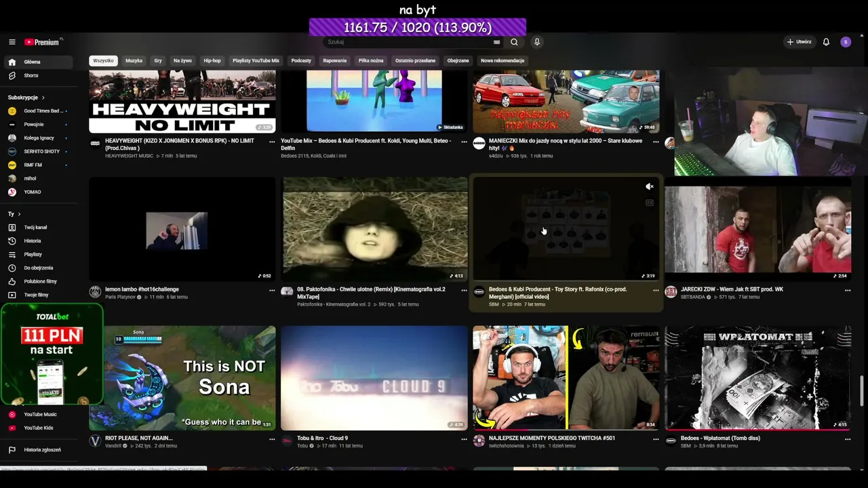Launch YouTube Music from sidebar
This screenshot has height=488, width=868.
[x=37, y=414]
